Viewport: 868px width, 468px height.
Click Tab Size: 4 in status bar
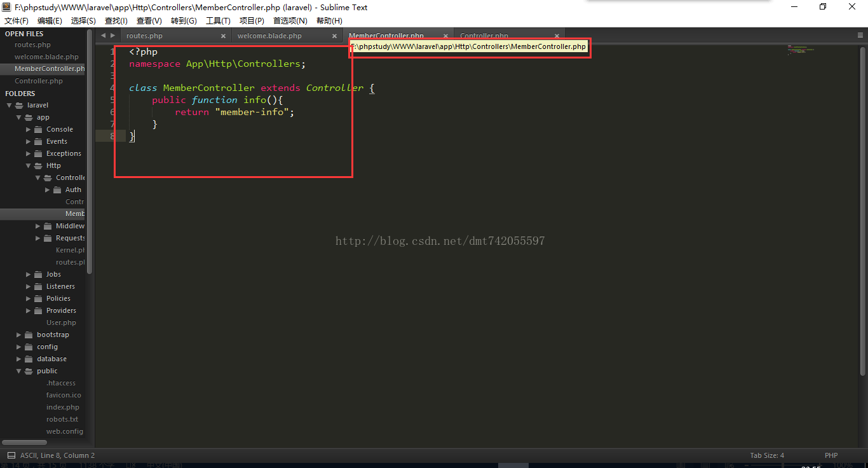point(767,455)
